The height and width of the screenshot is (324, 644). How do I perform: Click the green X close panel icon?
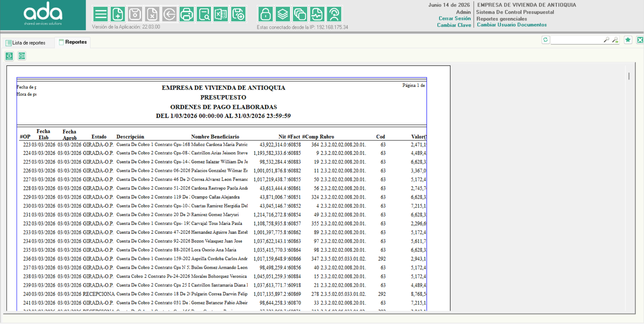(640, 40)
